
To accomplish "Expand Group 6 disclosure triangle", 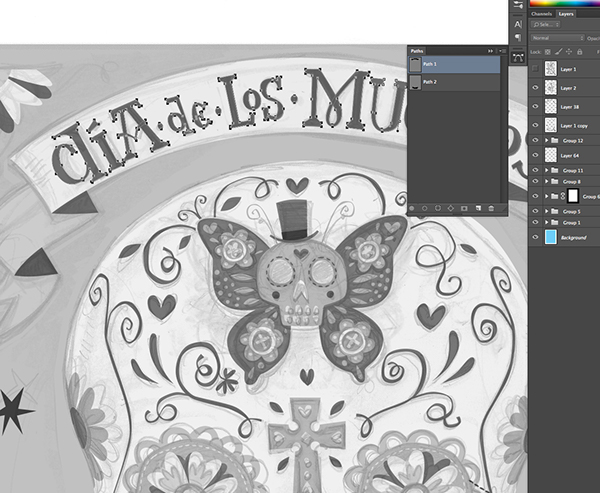I will (x=546, y=196).
